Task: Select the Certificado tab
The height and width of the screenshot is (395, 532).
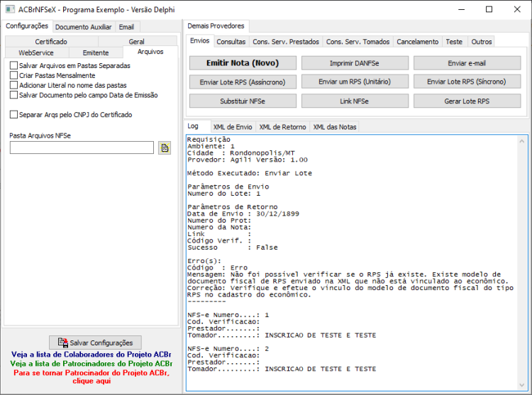Action: coord(51,41)
